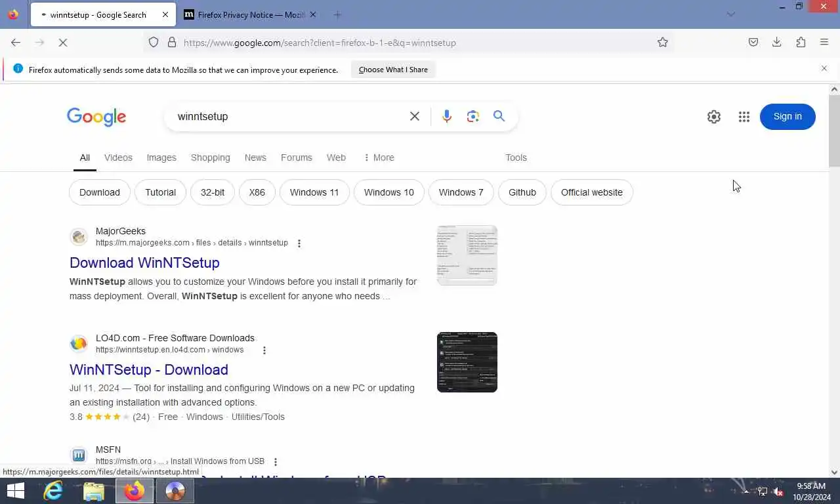Open the Downloads panel icon
Image resolution: width=840 pixels, height=504 pixels.
[x=777, y=43]
